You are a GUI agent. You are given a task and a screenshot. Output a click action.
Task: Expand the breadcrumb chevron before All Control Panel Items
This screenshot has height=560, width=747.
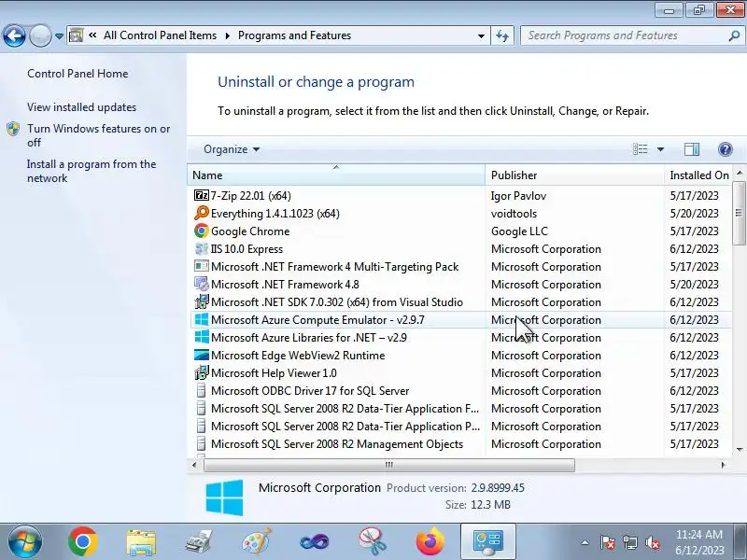(92, 35)
